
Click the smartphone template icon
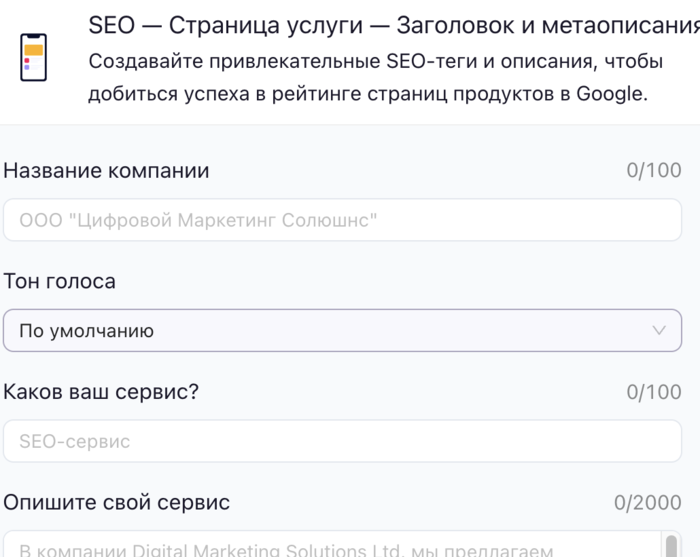[34, 57]
